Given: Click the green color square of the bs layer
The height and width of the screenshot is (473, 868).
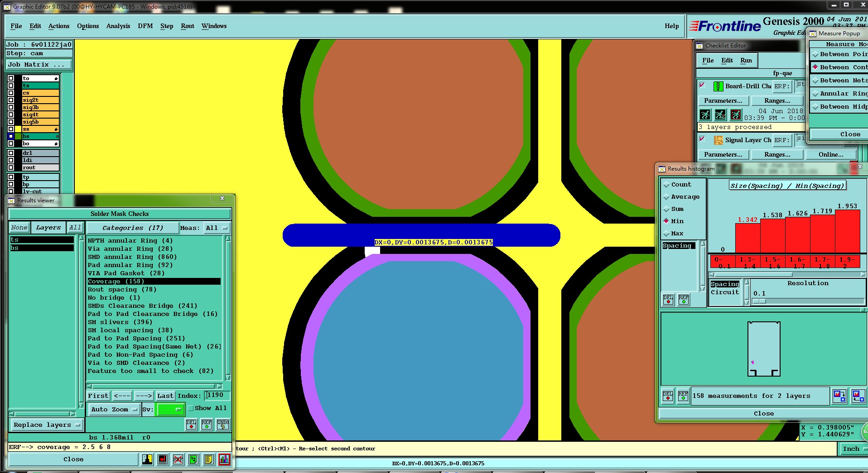Looking at the screenshot, I should click(x=18, y=136).
